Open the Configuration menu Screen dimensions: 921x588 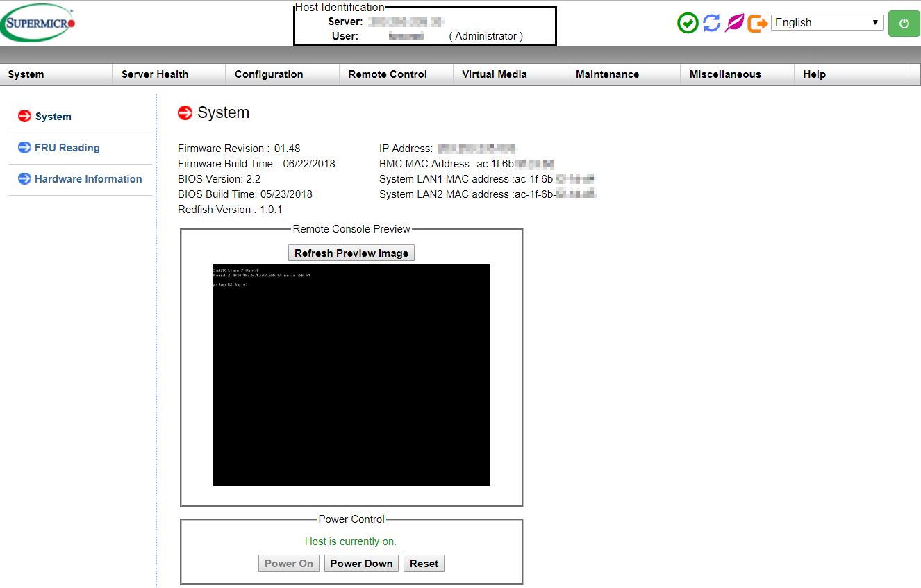(269, 74)
